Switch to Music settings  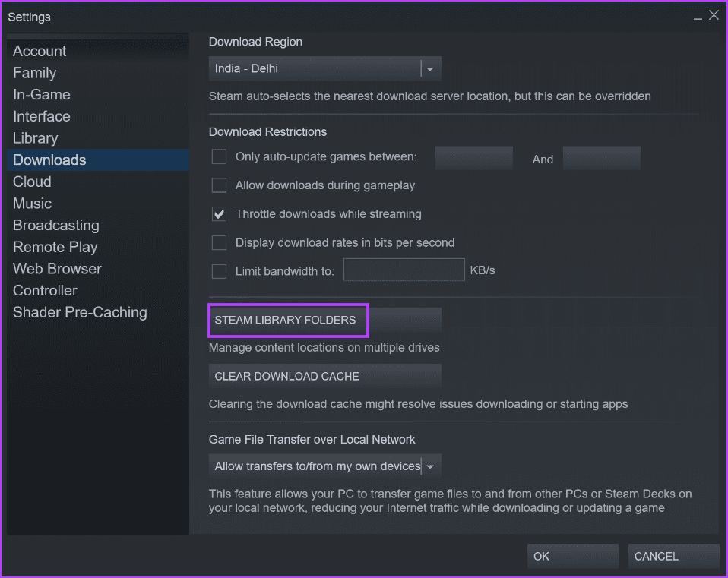97,204
